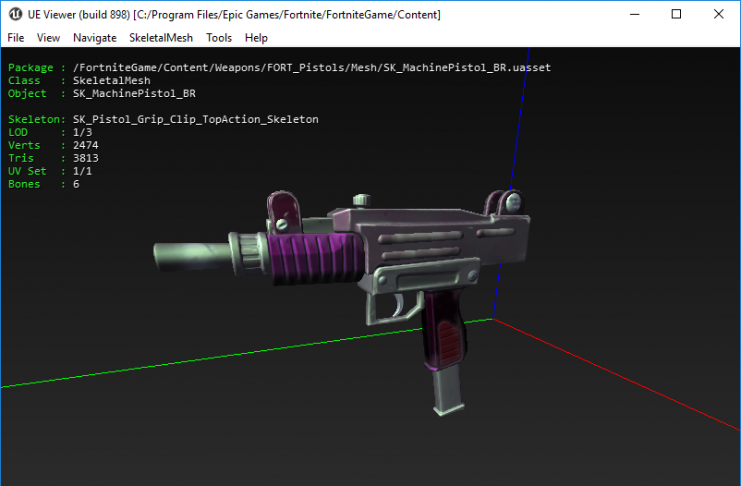Viewport: 741px width, 486px height.
Task: Open the Help menu
Action: (x=256, y=38)
